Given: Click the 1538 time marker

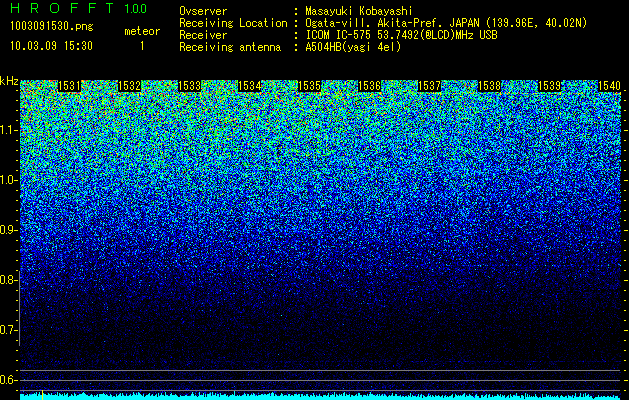Looking at the screenshot, I should tap(489, 86).
